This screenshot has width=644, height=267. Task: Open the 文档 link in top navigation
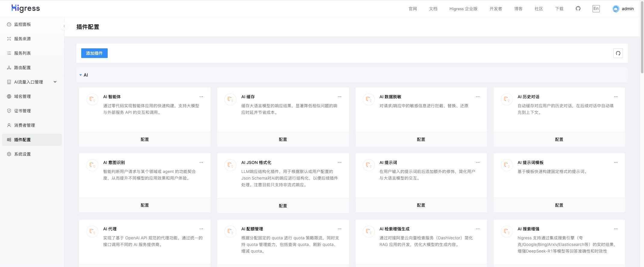(x=433, y=9)
